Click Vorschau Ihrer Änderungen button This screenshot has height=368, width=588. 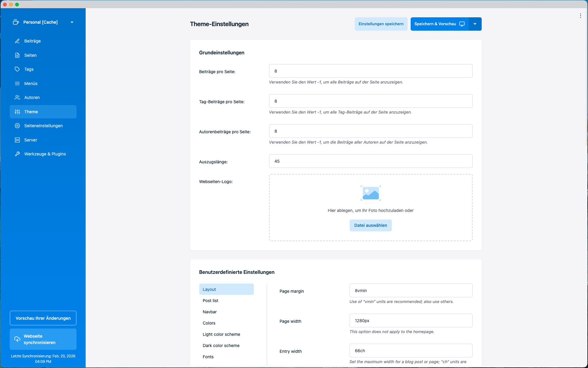point(43,318)
